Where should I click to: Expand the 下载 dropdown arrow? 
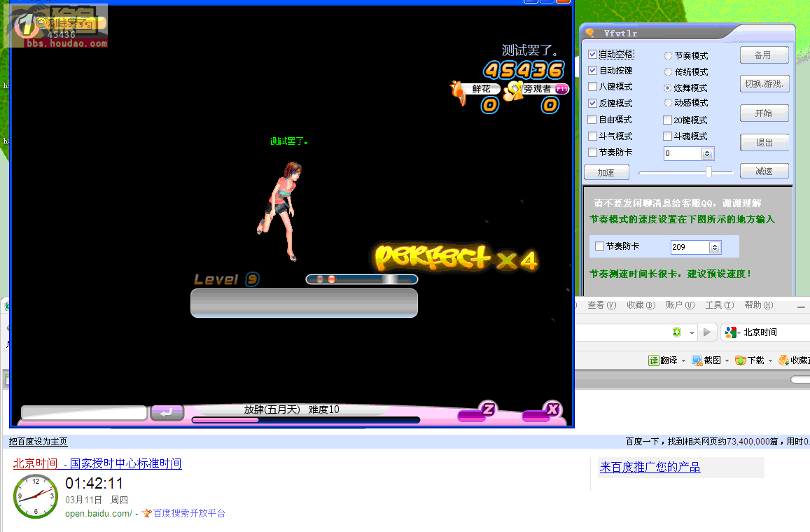[770, 360]
